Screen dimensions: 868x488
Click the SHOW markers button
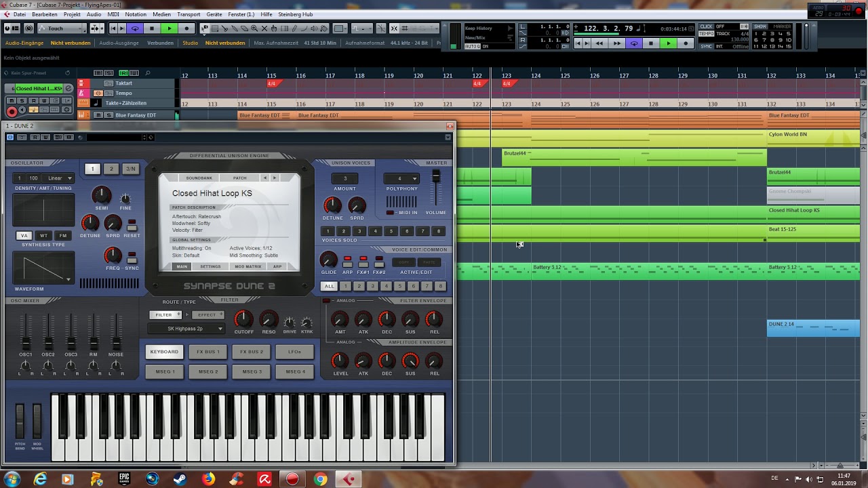pyautogui.click(x=760, y=26)
